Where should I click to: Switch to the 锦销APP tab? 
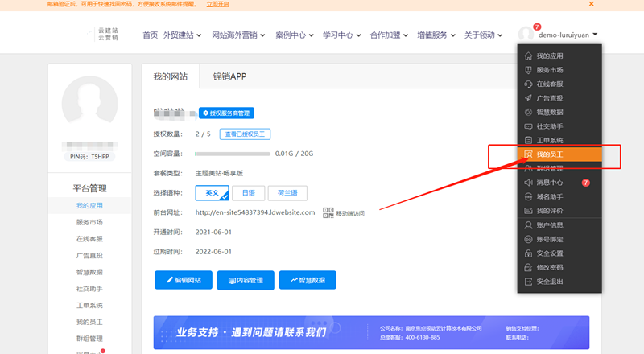point(229,77)
